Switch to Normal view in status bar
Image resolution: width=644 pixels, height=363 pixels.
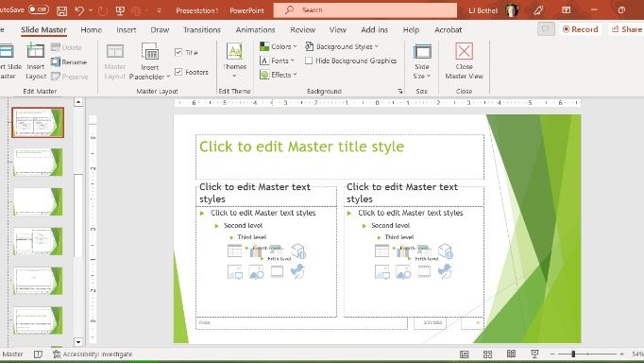[464, 354]
